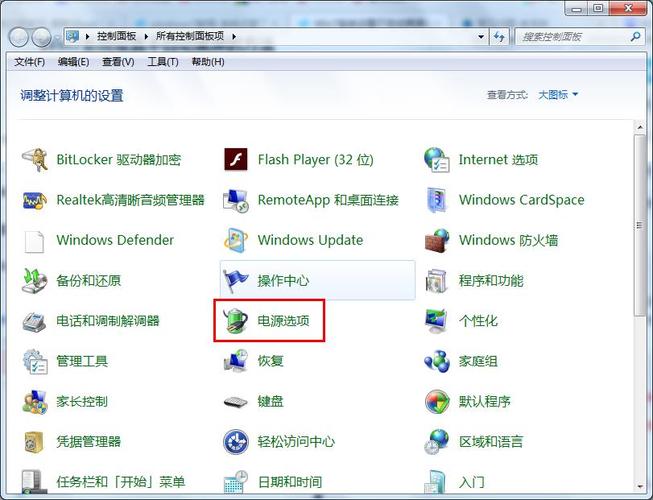Expand the arrow after 所有控制面板项 breadcrumb

coord(234,37)
